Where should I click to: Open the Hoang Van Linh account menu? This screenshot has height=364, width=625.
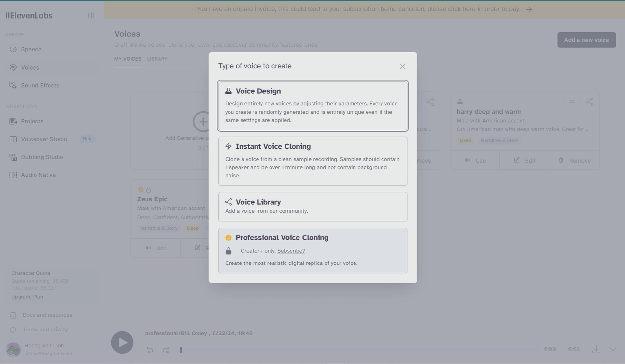pos(39,349)
